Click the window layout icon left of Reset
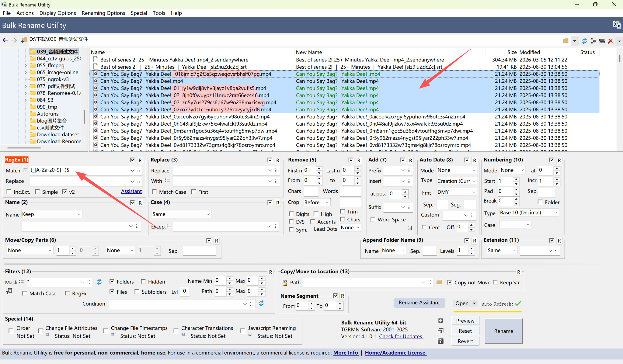 click(440, 331)
